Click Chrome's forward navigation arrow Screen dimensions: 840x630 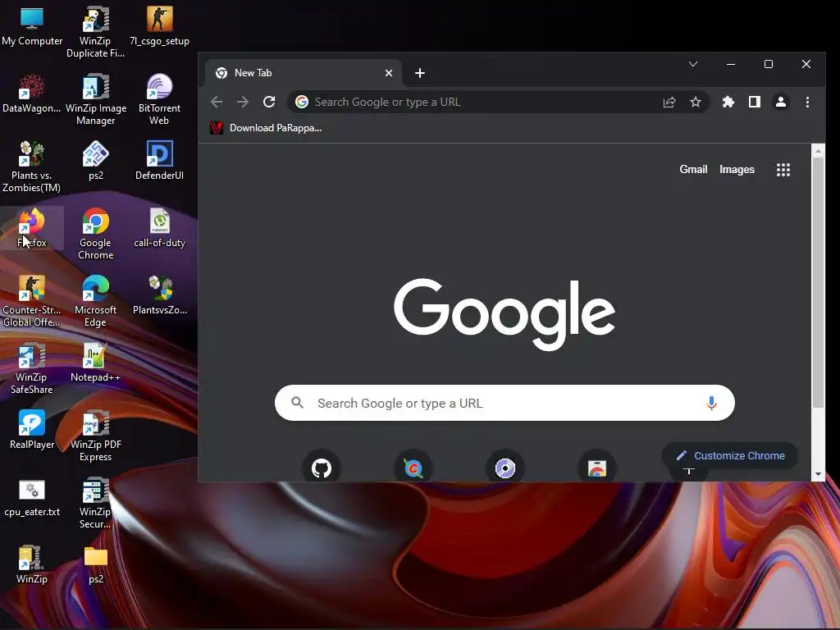tap(243, 102)
